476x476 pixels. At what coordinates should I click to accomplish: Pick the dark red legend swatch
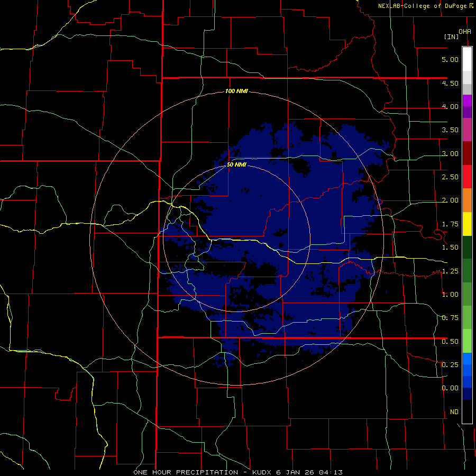[467, 153]
